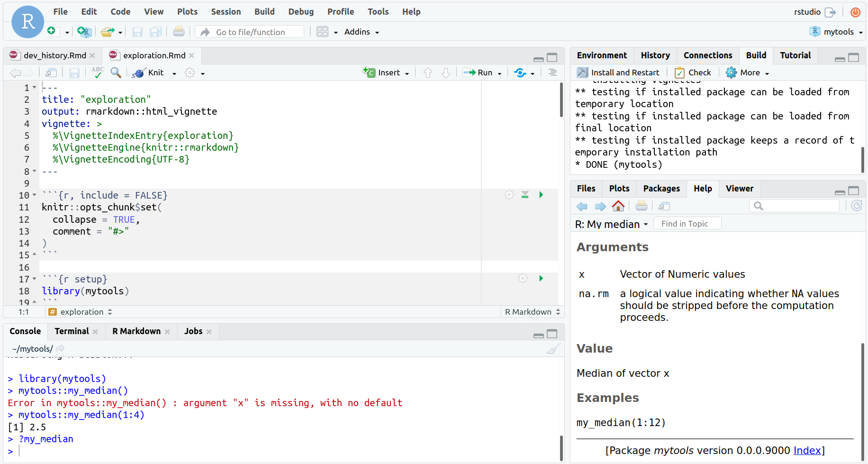Open Knit options dropdown arrow
The height and width of the screenshot is (464, 868).
click(x=174, y=73)
